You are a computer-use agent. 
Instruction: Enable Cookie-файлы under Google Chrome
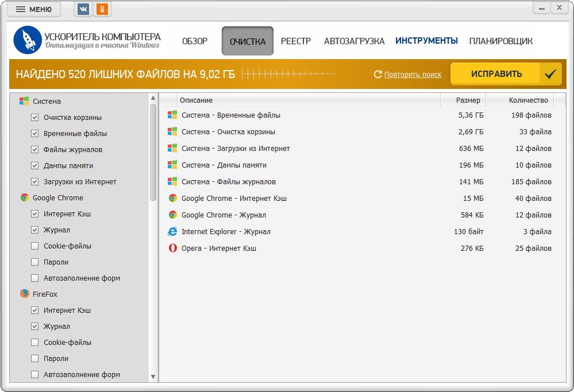pyautogui.click(x=34, y=246)
